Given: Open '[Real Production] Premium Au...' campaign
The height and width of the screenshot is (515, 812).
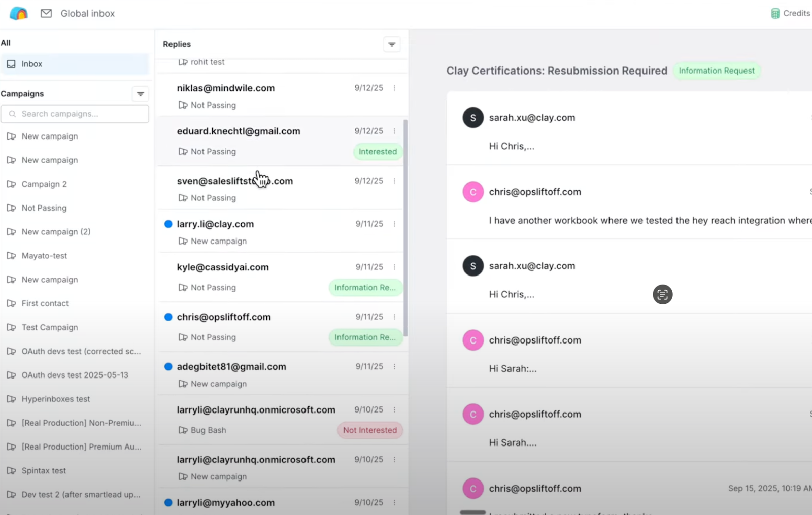Looking at the screenshot, I should coord(75,447).
